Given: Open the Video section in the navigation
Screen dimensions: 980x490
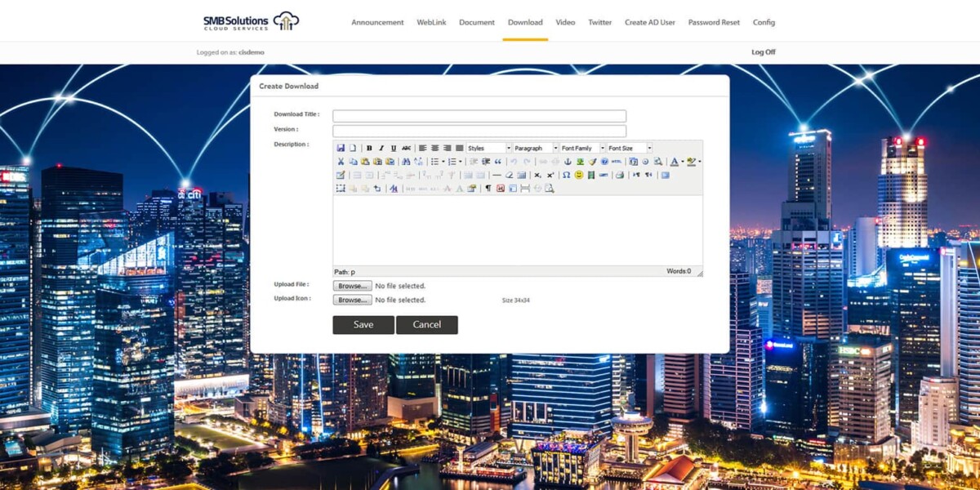Looking at the screenshot, I should [x=565, y=22].
